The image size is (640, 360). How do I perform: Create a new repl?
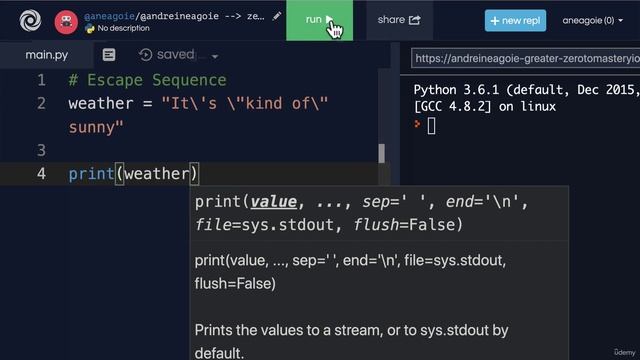[515, 20]
